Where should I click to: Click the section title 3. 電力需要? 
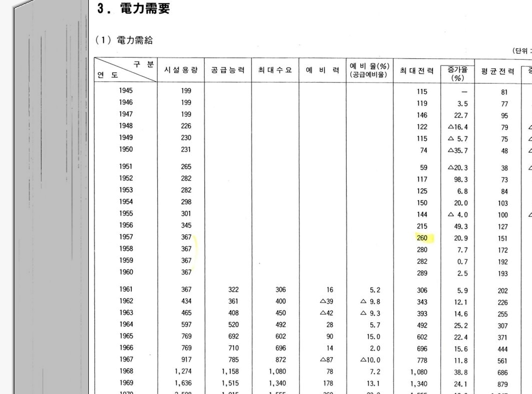(x=133, y=9)
